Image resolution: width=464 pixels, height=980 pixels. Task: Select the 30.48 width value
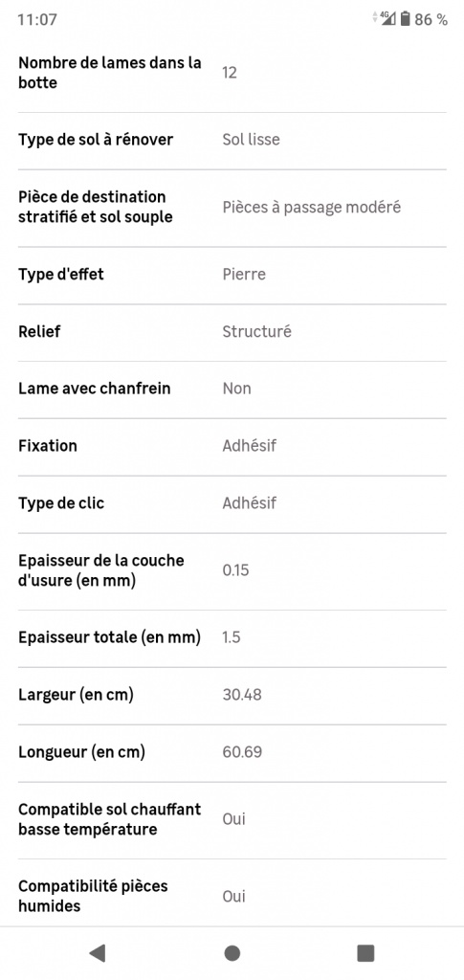point(242,695)
